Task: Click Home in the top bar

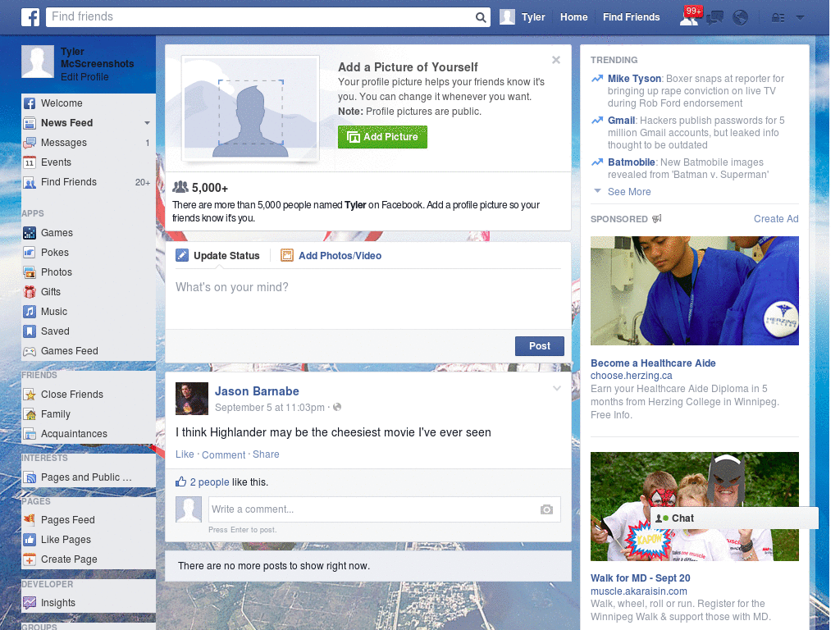Action: (573, 17)
